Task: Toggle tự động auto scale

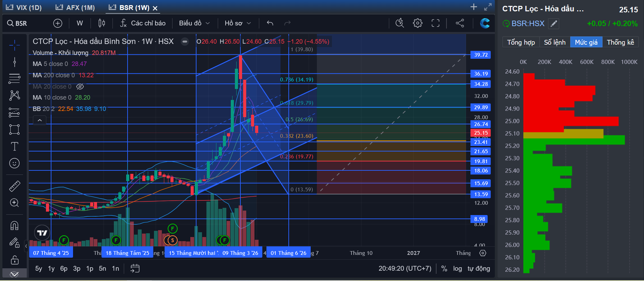Action: pos(479,269)
